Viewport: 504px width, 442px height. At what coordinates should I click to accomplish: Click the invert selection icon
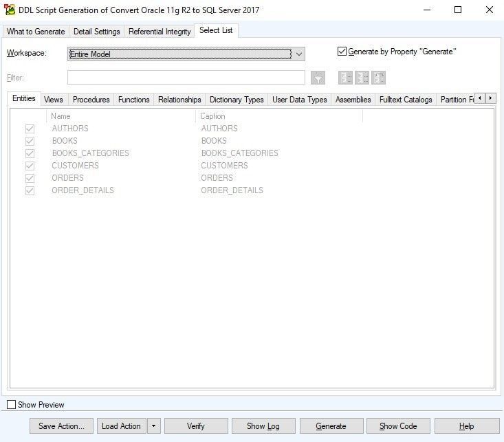tap(378, 78)
